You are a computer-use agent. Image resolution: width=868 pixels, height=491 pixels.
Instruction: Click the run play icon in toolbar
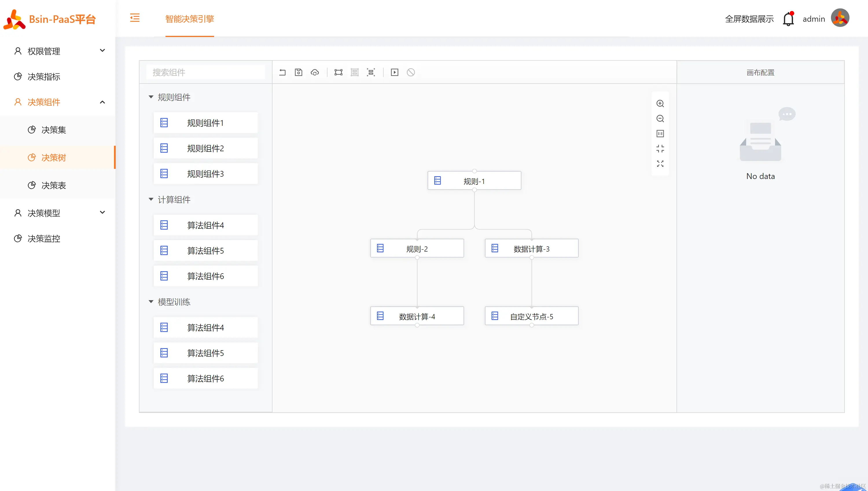[x=394, y=72]
